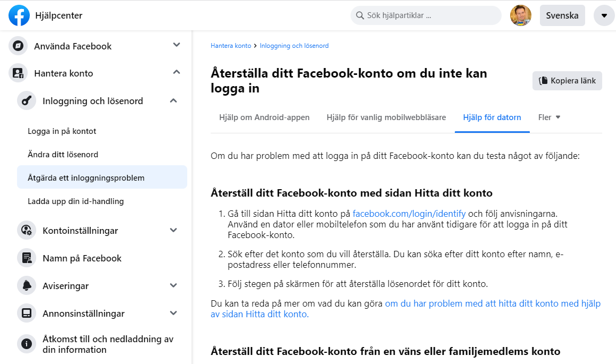The height and width of the screenshot is (364, 616).
Task: Click the Kontoinställningar gear-person icon
Action: [27, 231]
